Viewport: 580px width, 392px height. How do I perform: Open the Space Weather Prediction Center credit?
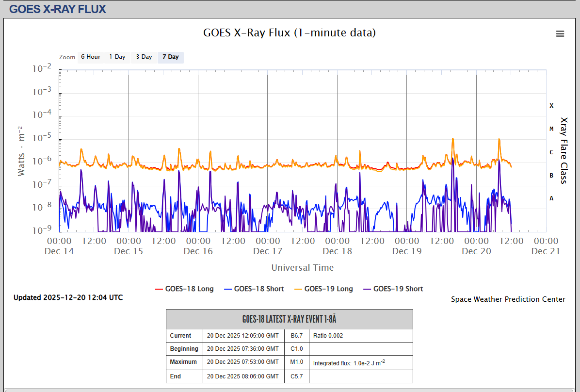coord(508,299)
